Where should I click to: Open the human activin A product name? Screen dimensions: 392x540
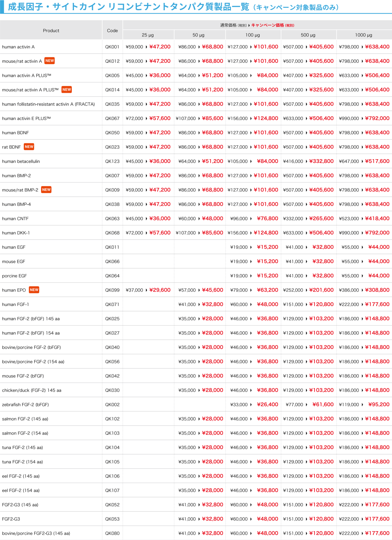click(x=18, y=47)
